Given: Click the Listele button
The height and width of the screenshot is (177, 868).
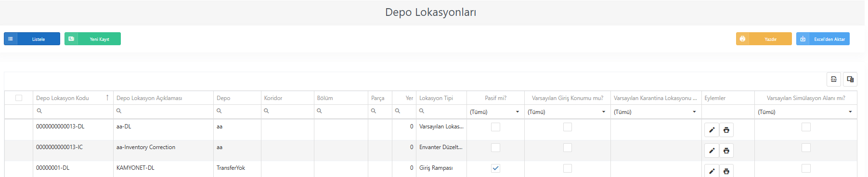Looking at the screenshot, I should coord(32,39).
